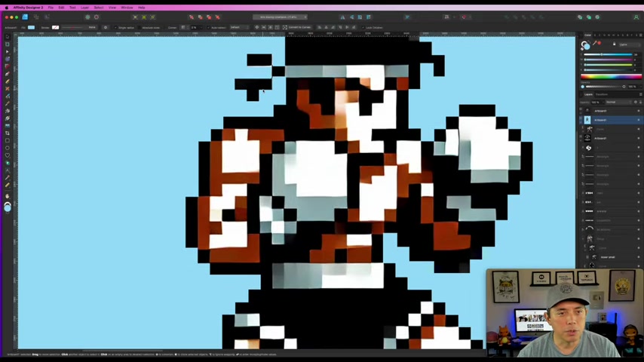Open the CMYK color model dropdown

pyautogui.click(x=629, y=44)
